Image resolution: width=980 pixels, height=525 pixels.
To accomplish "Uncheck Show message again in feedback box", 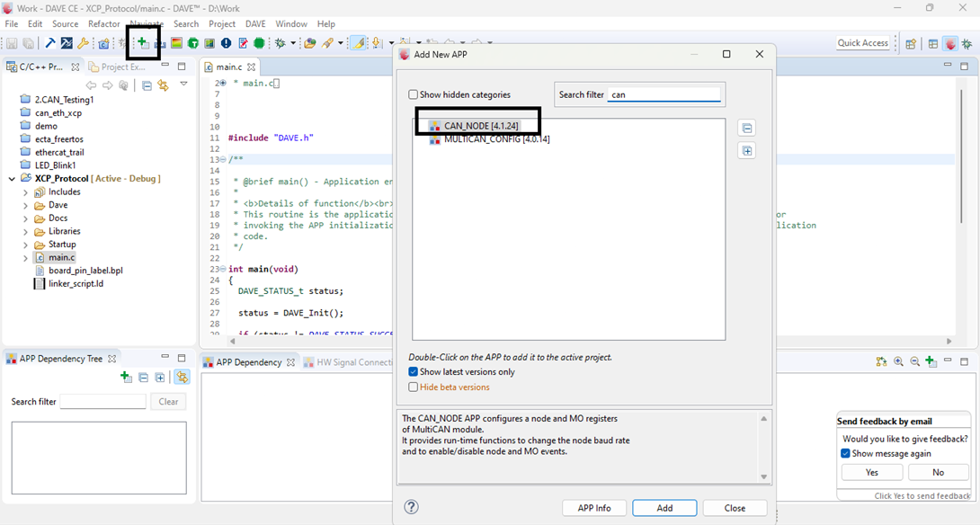I will click(x=846, y=454).
